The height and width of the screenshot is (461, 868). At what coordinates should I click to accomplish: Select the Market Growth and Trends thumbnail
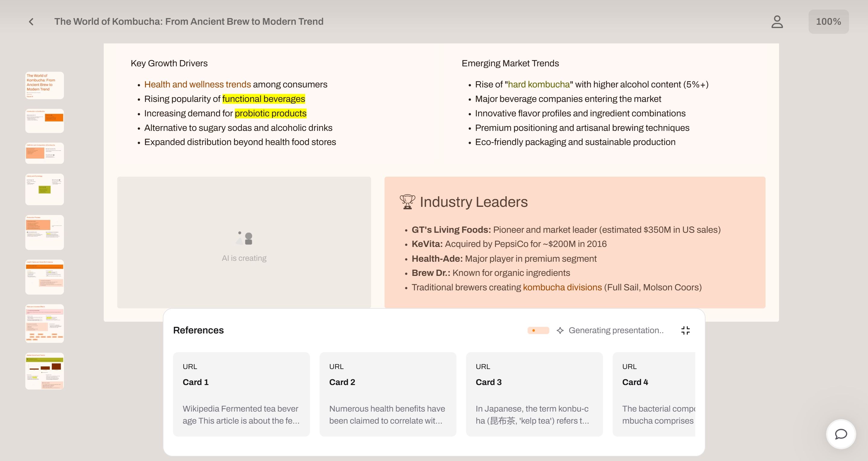pyautogui.click(x=45, y=371)
